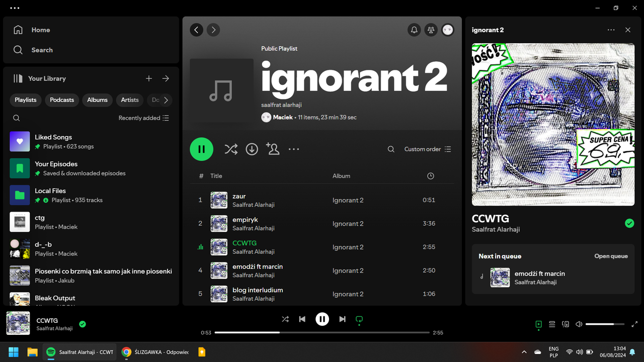644x362 pixels.
Task: Collapse Your Library panel
Action: point(39,78)
